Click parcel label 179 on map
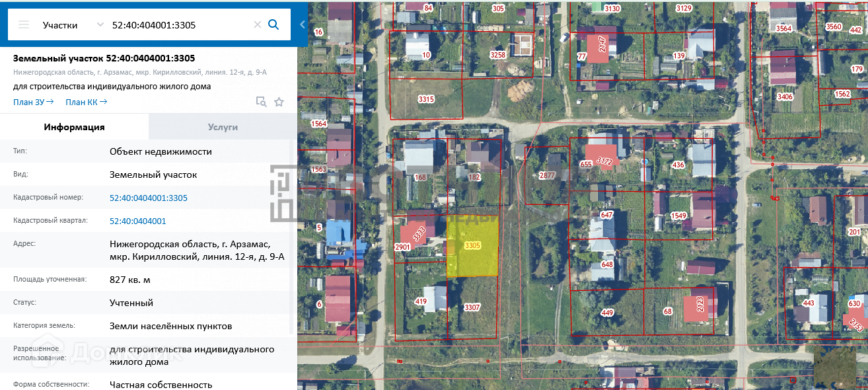The image size is (868, 390). click(857, 69)
